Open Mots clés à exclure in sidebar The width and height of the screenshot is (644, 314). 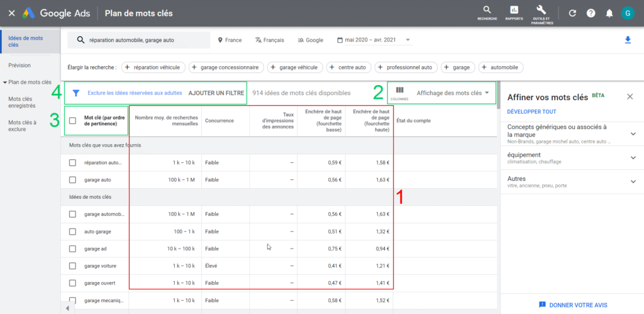coord(23,126)
